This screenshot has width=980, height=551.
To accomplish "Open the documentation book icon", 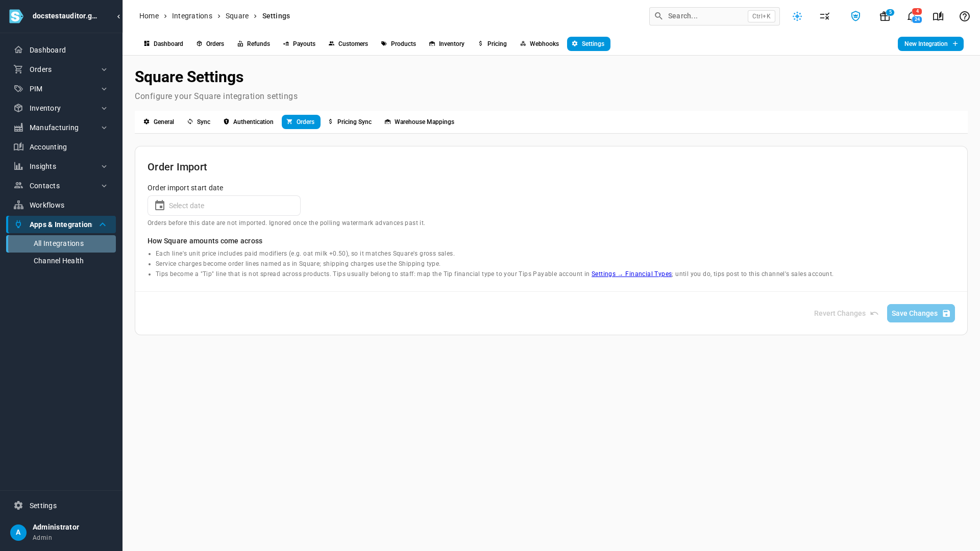I will point(938,16).
